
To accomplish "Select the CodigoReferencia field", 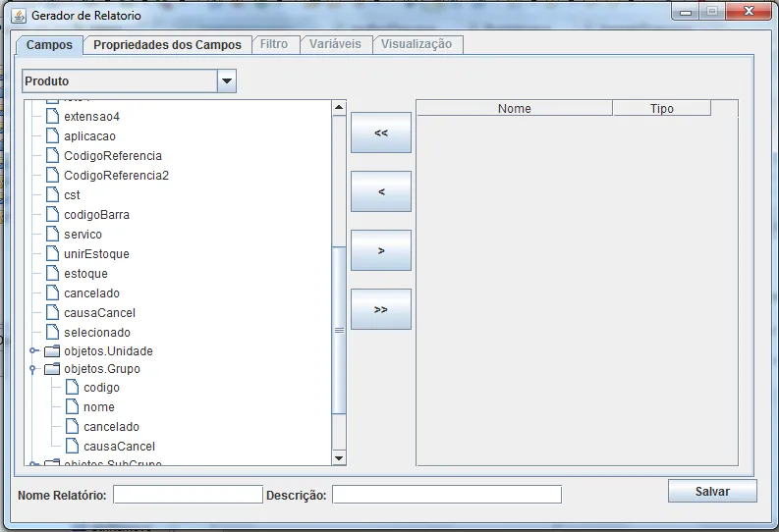I will point(113,156).
